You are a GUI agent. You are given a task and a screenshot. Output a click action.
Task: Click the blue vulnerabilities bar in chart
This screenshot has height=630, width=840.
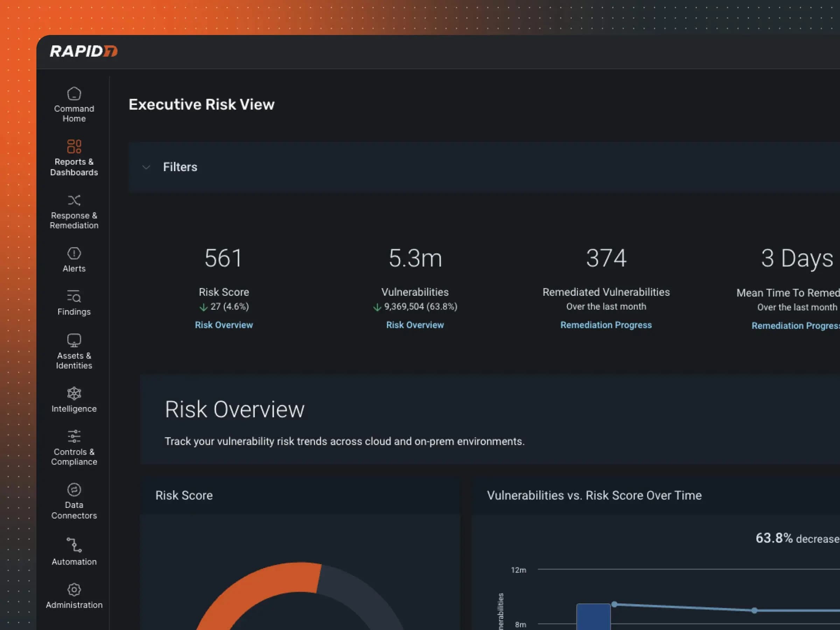click(x=593, y=617)
